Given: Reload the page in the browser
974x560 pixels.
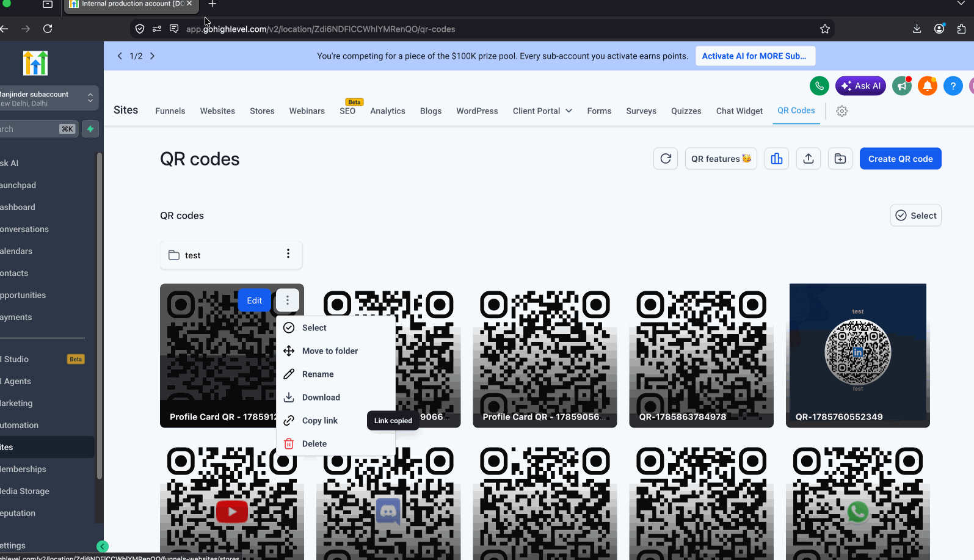Looking at the screenshot, I should [x=48, y=29].
